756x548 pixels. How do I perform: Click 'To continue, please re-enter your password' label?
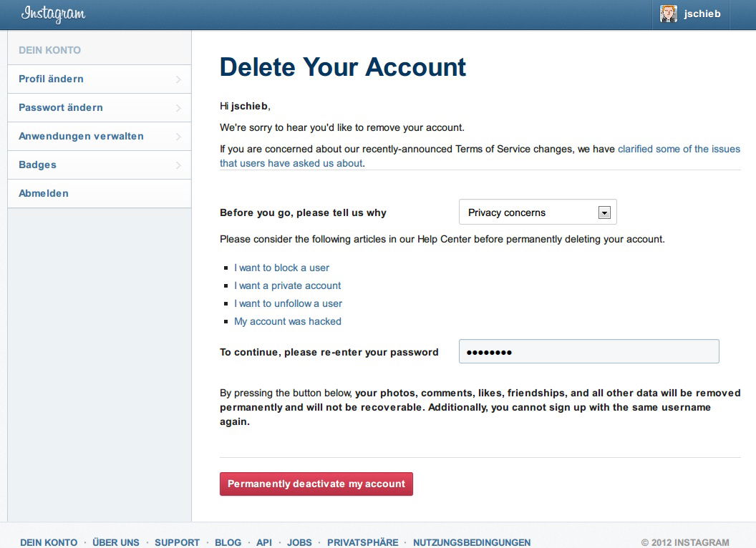click(329, 352)
